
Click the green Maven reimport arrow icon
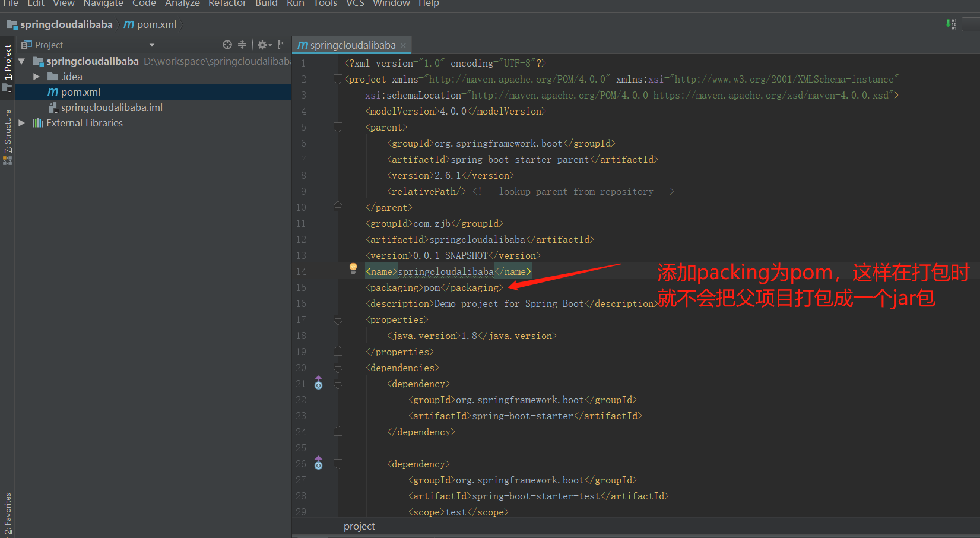tap(950, 24)
